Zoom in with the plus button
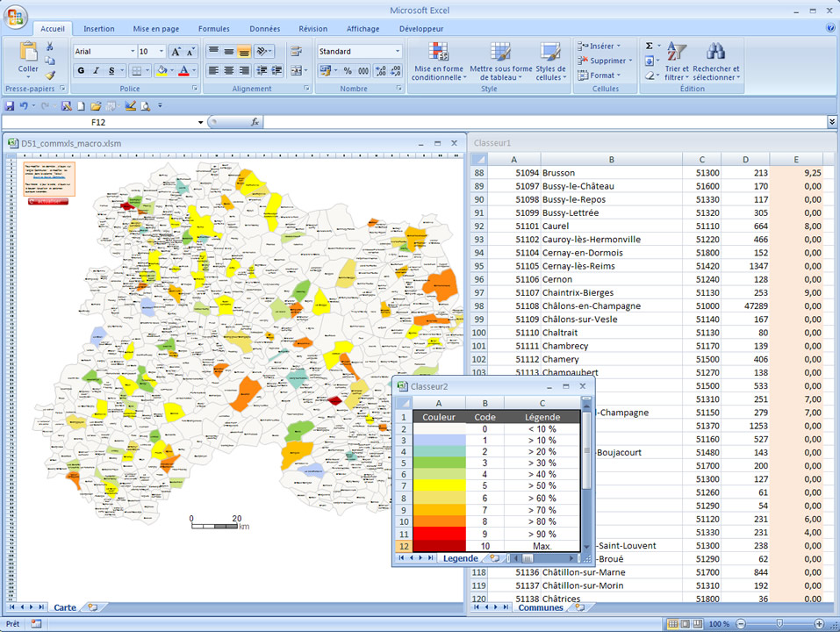 [819, 623]
